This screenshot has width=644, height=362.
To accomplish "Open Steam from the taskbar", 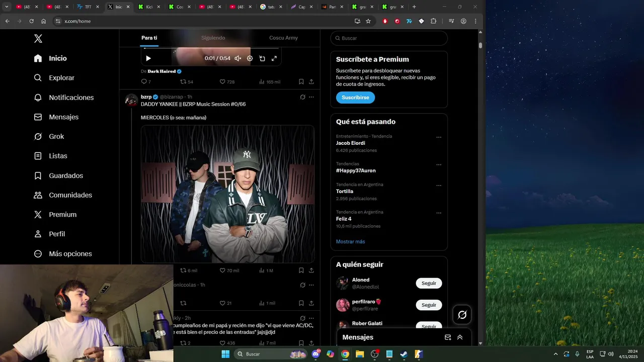I will [x=404, y=354].
